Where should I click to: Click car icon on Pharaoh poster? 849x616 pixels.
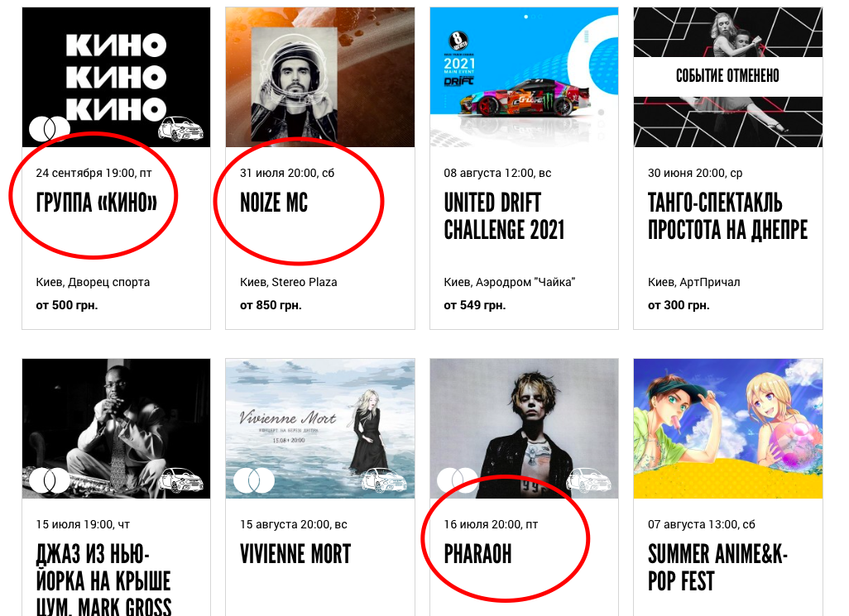[588, 480]
